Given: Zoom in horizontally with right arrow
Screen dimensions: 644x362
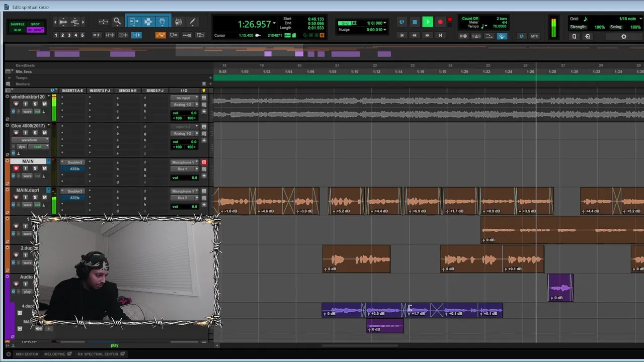Looking at the screenshot, I should (83, 22).
